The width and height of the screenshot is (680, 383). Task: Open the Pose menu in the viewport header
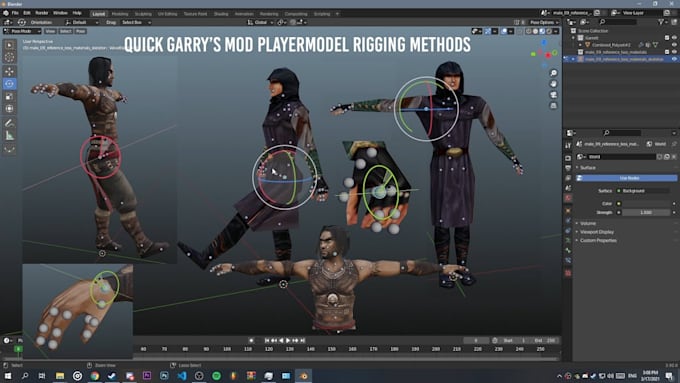(80, 31)
